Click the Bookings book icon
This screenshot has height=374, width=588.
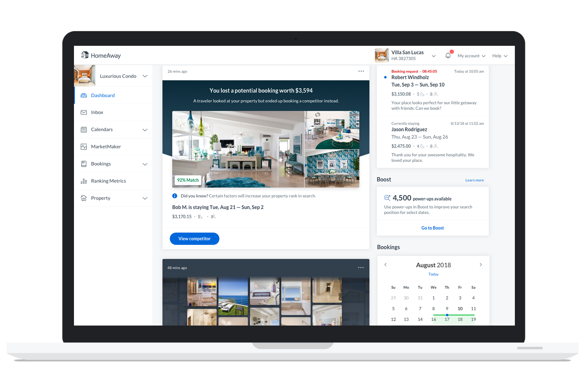84,164
